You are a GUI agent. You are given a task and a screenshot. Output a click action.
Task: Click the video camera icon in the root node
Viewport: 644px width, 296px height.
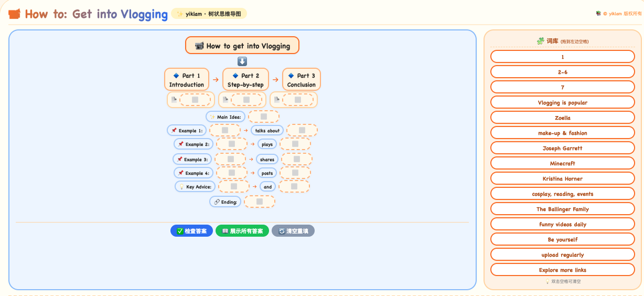[199, 46]
